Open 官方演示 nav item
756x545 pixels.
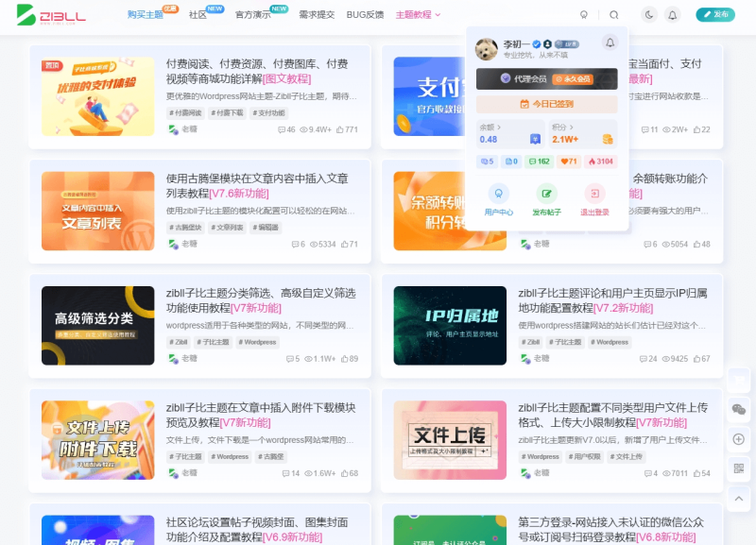tap(252, 15)
